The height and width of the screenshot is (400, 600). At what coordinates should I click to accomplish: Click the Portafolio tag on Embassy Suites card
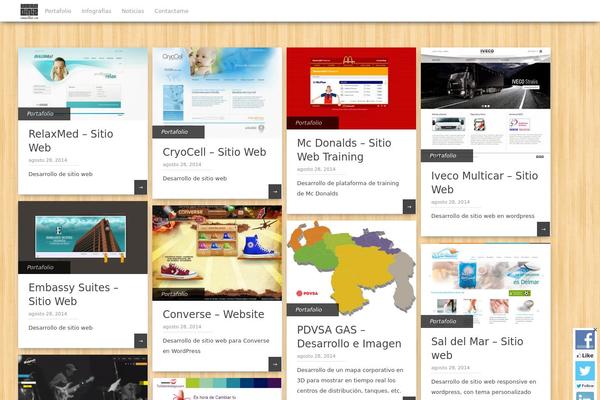44,267
